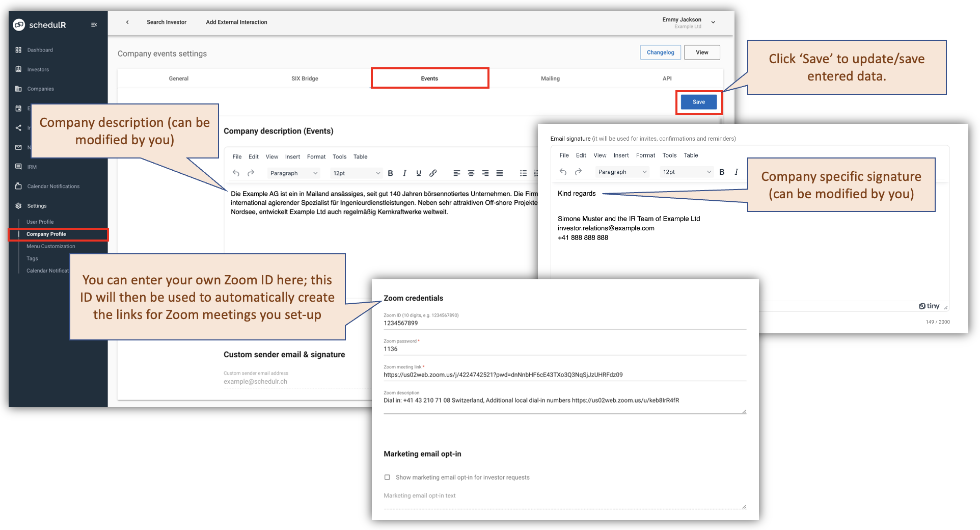The width and height of the screenshot is (980, 530).
Task: Open the Format menu in the editor
Action: click(x=316, y=156)
